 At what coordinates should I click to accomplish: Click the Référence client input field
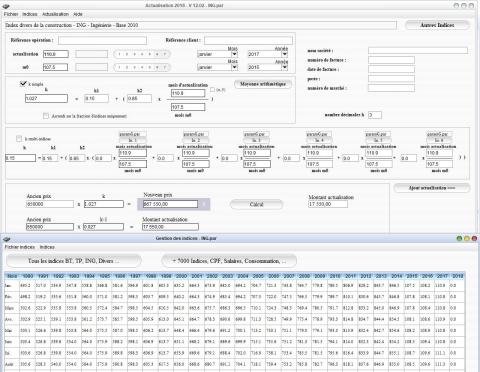248,40
